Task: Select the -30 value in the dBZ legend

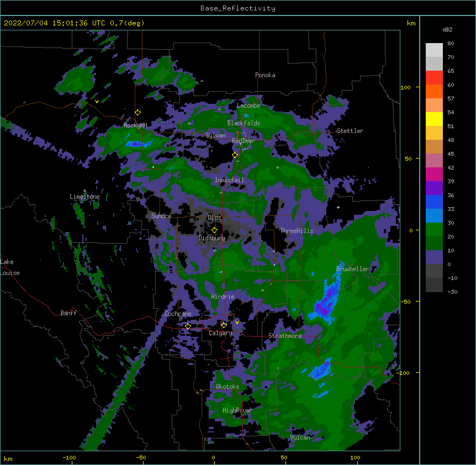Action: point(452,292)
